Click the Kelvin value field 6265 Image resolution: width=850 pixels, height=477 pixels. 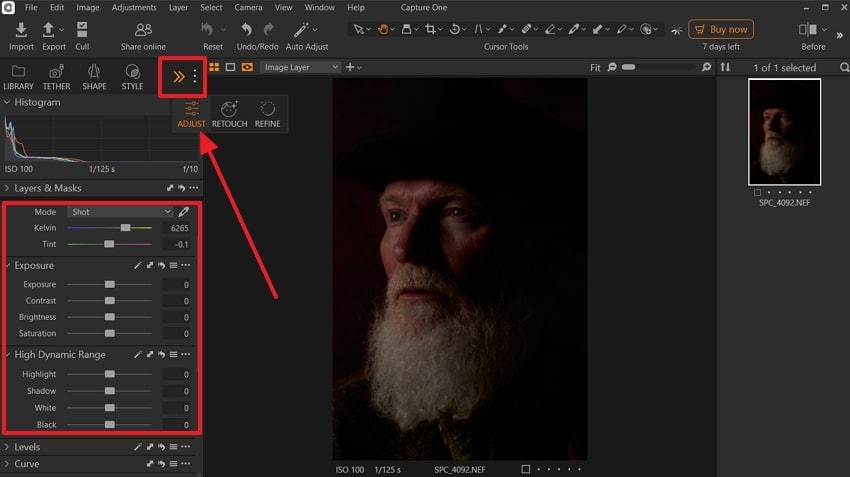[176, 228]
